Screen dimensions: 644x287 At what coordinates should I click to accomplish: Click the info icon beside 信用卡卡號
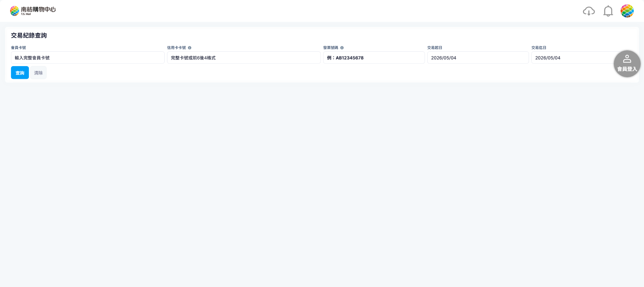pyautogui.click(x=190, y=48)
